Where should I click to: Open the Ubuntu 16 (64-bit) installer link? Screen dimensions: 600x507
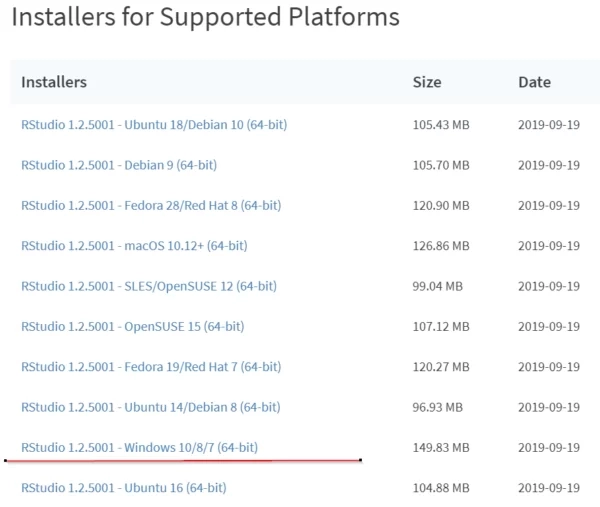pos(123,487)
